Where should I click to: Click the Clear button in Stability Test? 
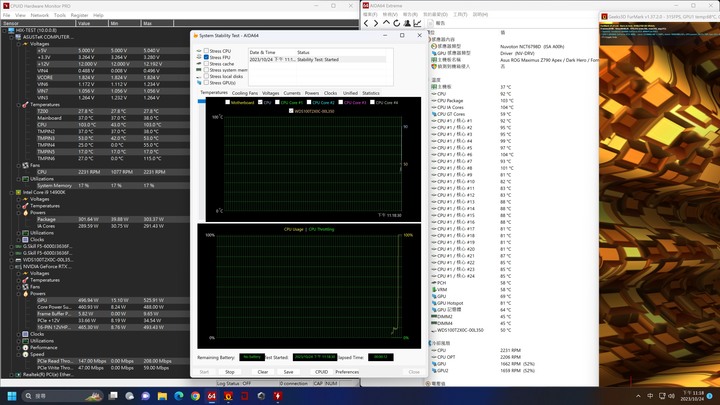click(x=263, y=372)
